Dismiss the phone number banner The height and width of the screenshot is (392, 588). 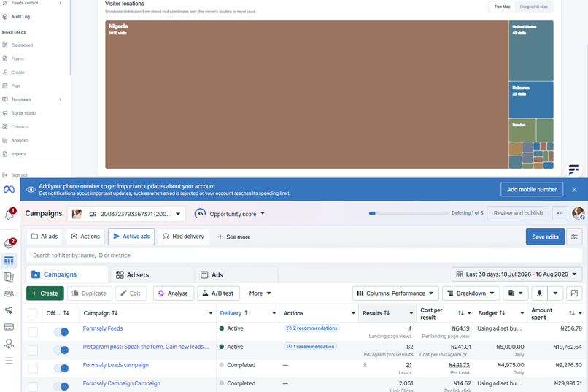pyautogui.click(x=574, y=190)
